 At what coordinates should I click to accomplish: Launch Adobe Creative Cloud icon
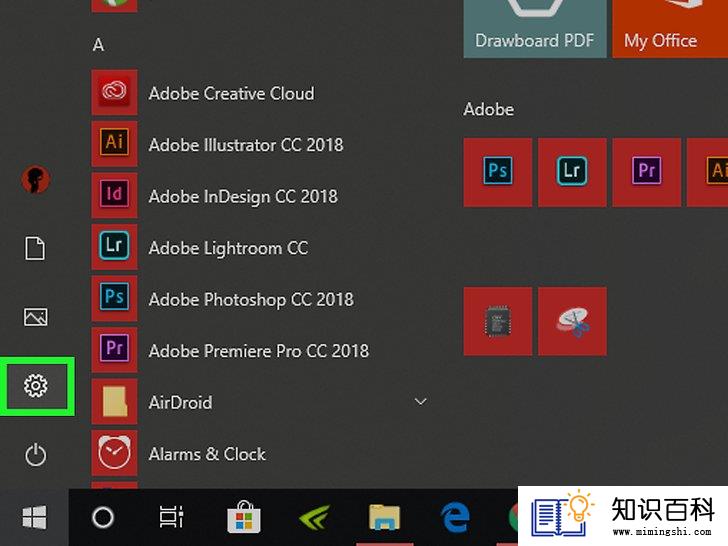coord(114,92)
